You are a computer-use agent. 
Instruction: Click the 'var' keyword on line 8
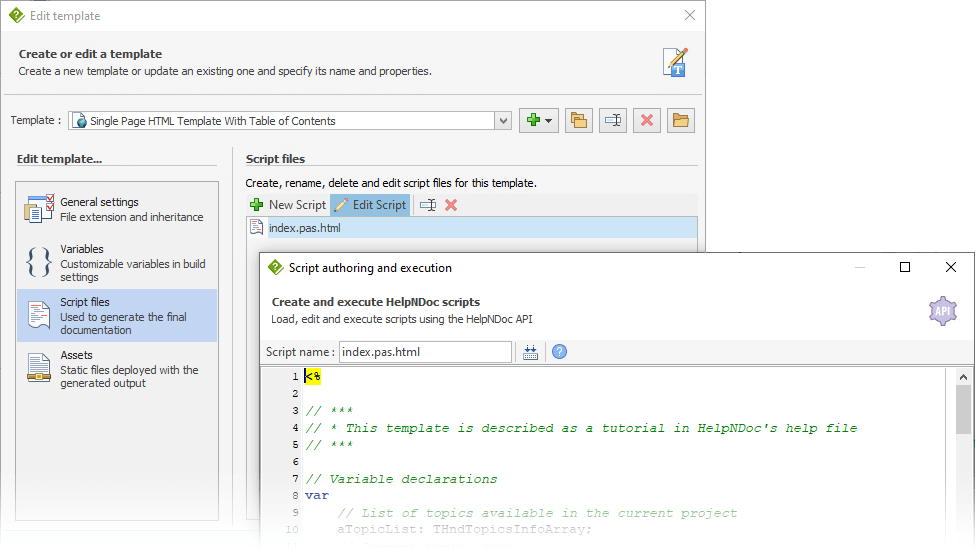coord(317,496)
